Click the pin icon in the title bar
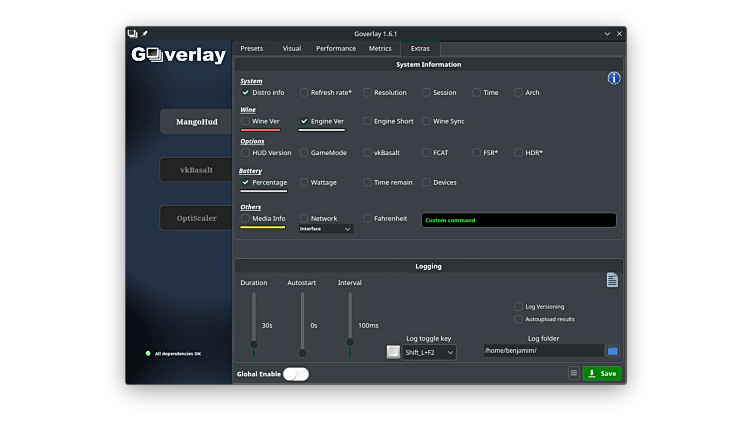 [x=145, y=33]
